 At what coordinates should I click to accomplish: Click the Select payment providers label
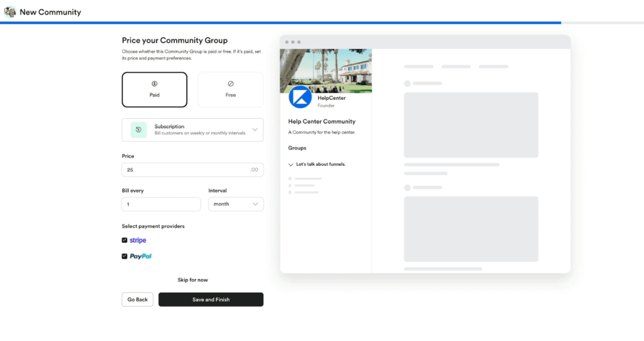tap(153, 226)
